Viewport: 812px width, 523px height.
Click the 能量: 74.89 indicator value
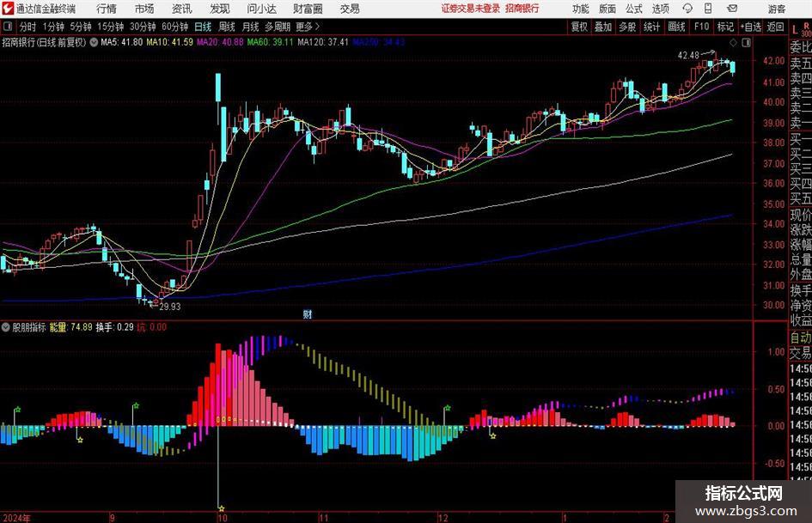click(x=71, y=327)
